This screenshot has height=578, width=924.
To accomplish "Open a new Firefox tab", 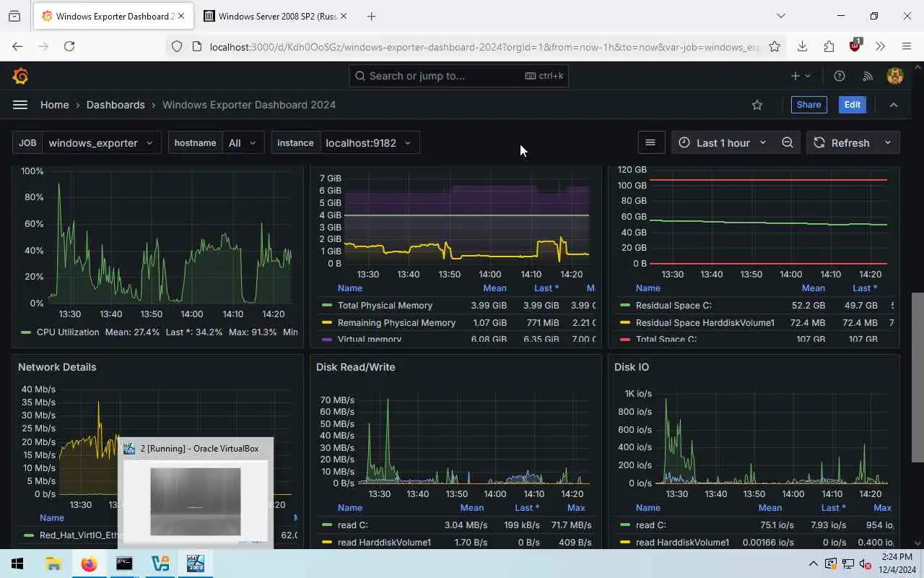I will coord(371,16).
